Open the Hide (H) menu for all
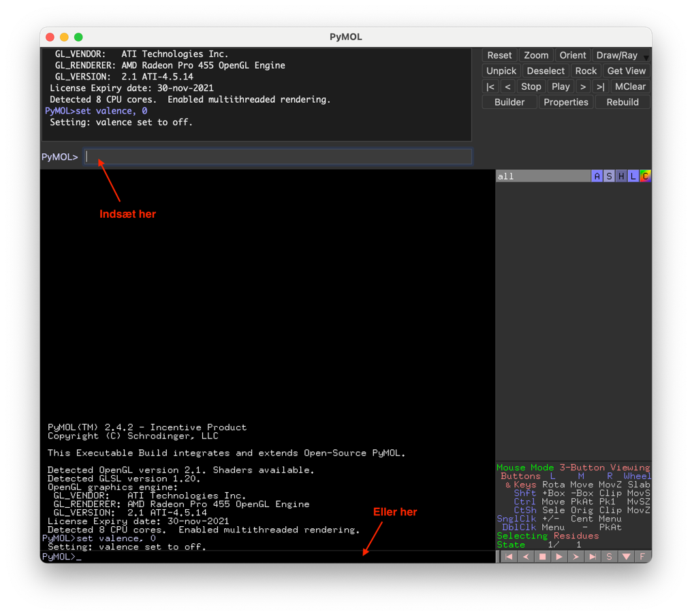The width and height of the screenshot is (692, 616). point(621,176)
